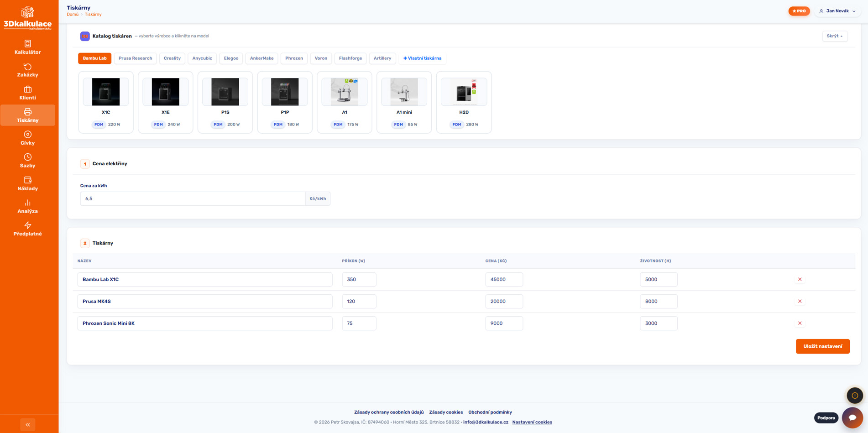This screenshot has height=433, width=868.
Task: Follow the Domů breadcrumb link
Action: pyautogui.click(x=73, y=15)
